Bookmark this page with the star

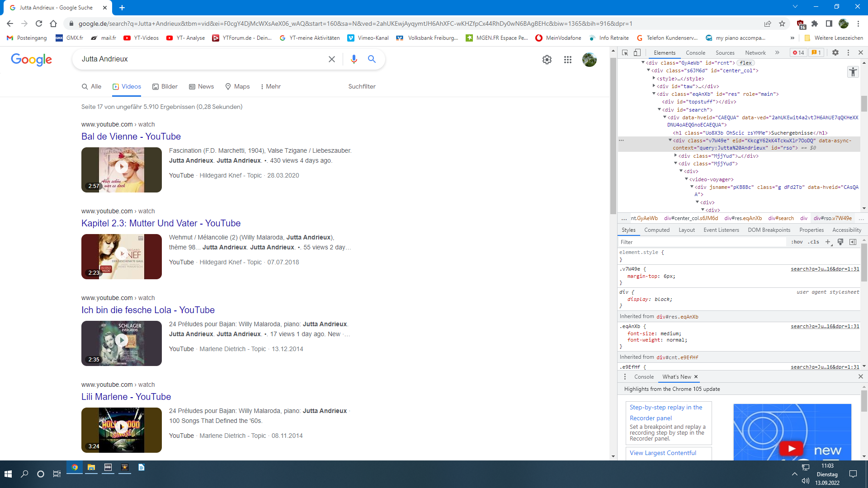(x=782, y=23)
